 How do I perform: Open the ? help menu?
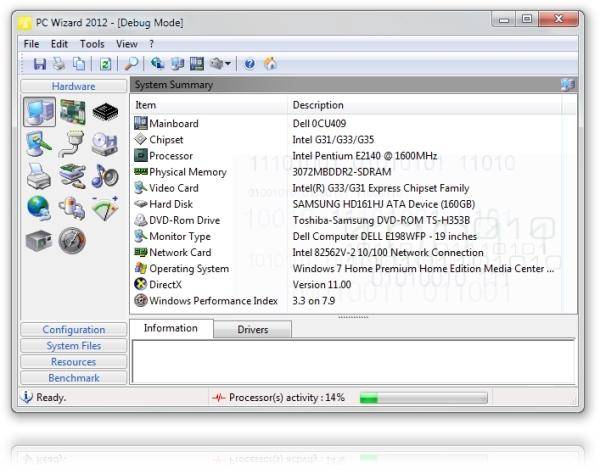click(152, 44)
